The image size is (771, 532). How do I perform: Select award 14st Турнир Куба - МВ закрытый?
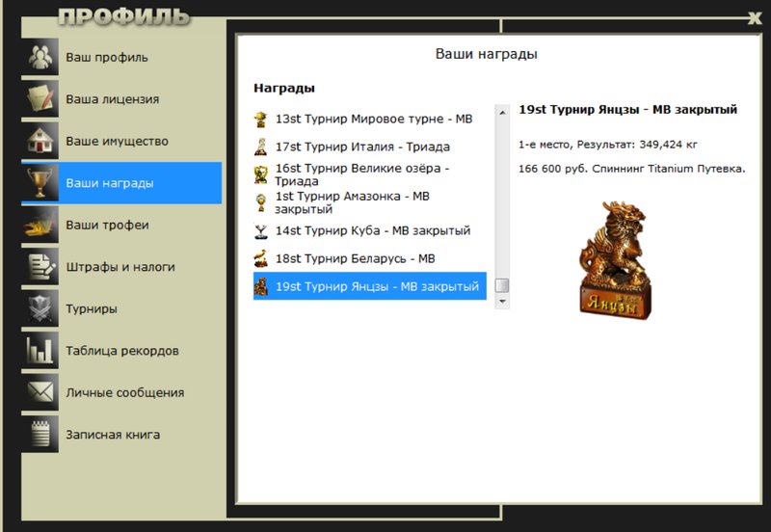coord(370,230)
